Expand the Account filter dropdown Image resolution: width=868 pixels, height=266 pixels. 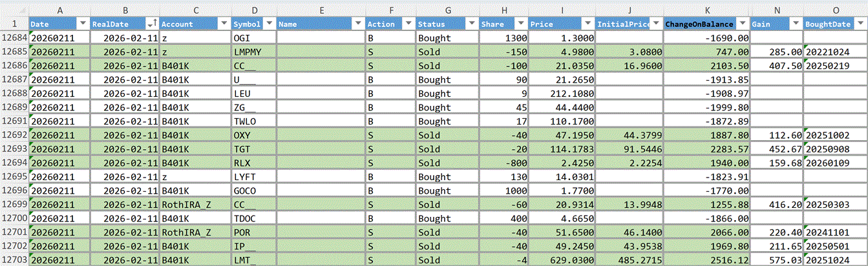coord(224,24)
